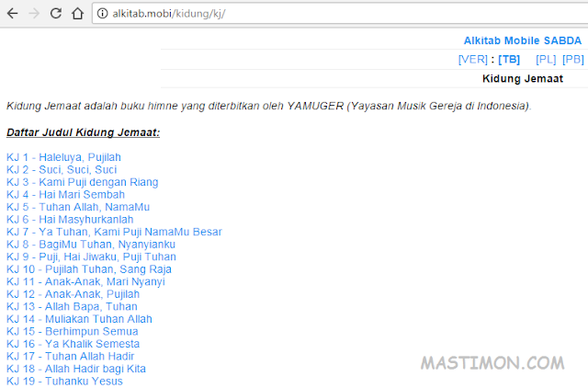This screenshot has width=588, height=388.
Task: Click the YAMUGER description sentence
Action: 269,106
